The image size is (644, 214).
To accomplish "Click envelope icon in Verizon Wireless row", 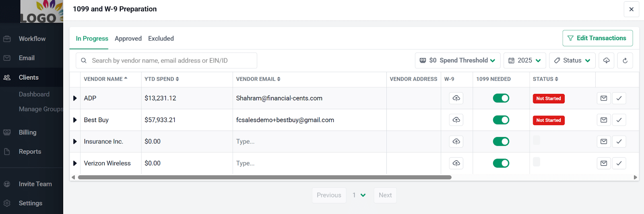I will [x=604, y=163].
